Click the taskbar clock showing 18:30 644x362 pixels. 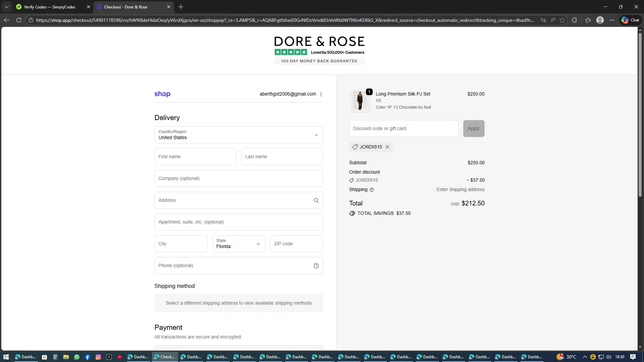pos(620,357)
